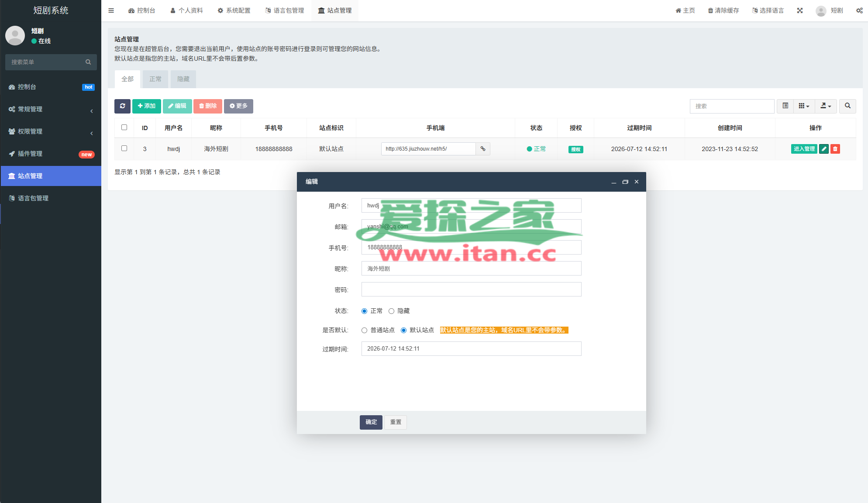Click the magnifier search button right of toolbar
Viewport: 868px width, 503px height.
[847, 106]
